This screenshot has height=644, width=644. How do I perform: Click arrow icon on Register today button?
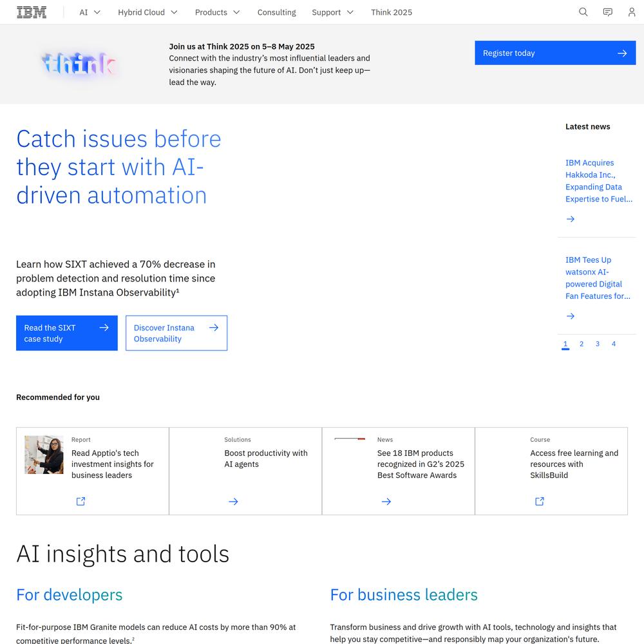pyautogui.click(x=622, y=53)
